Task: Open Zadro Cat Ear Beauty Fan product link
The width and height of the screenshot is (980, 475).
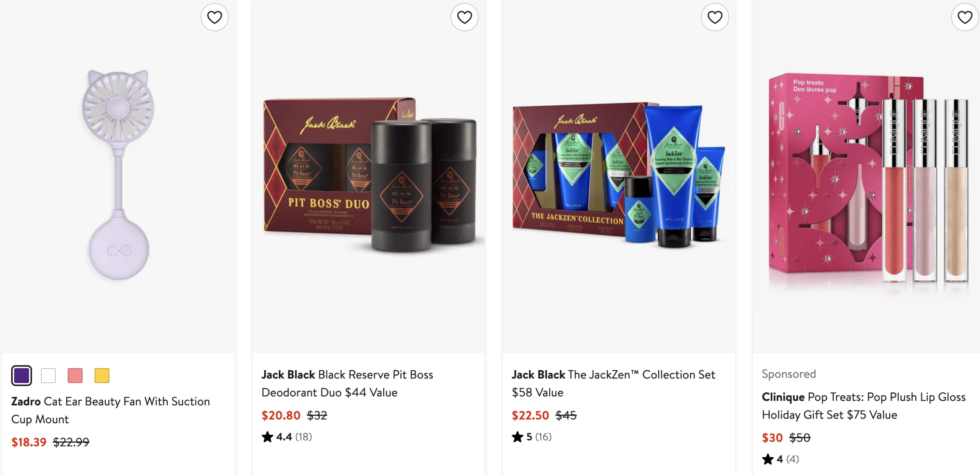Action: 111,410
